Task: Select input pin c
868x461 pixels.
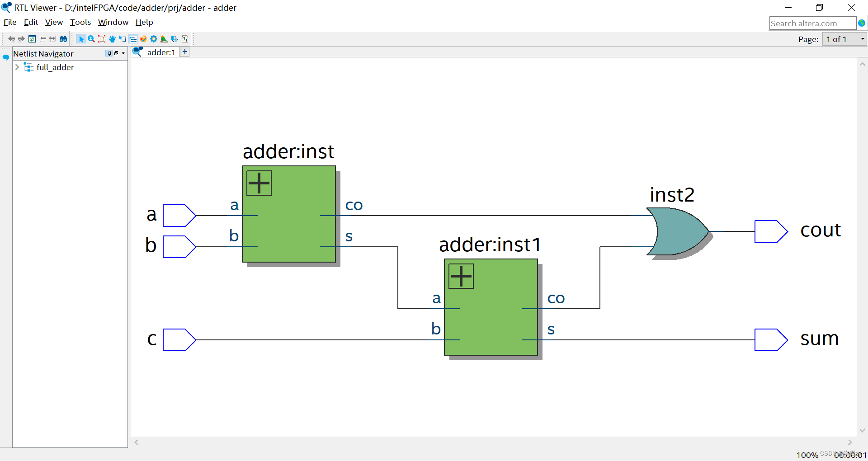Action: pyautogui.click(x=179, y=340)
